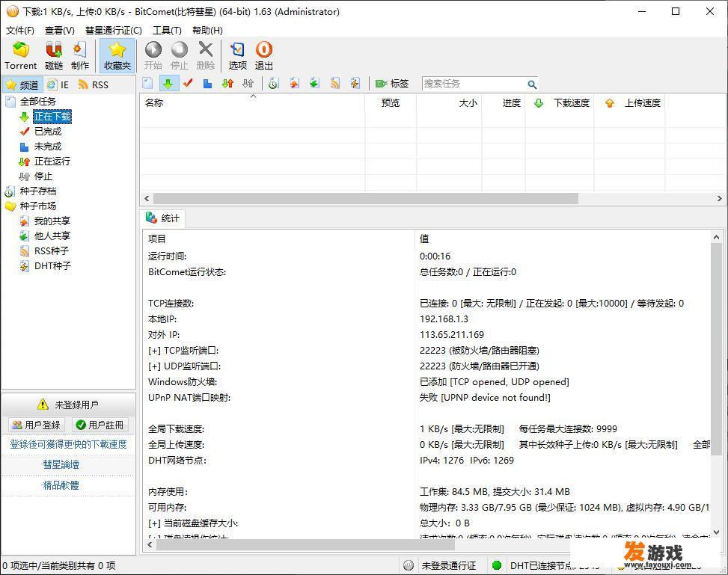Click the DHT torrent lightning filter icon
Screen dimensions: 728x575
[355, 84]
